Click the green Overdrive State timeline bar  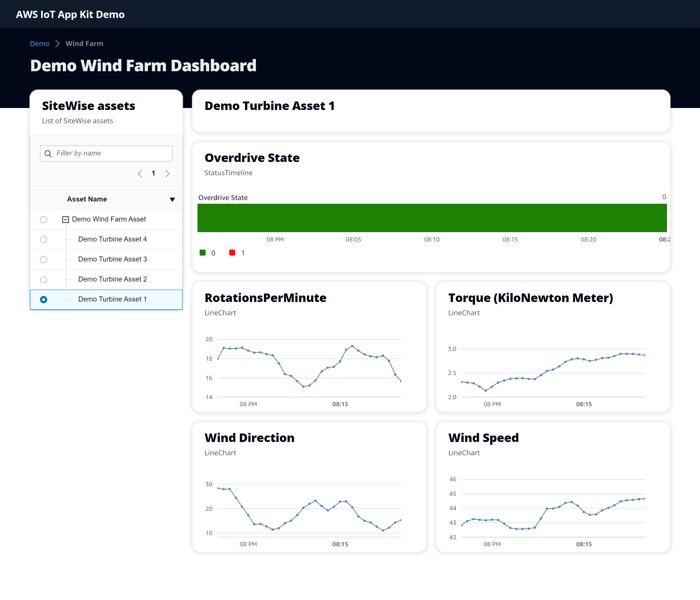coord(432,218)
